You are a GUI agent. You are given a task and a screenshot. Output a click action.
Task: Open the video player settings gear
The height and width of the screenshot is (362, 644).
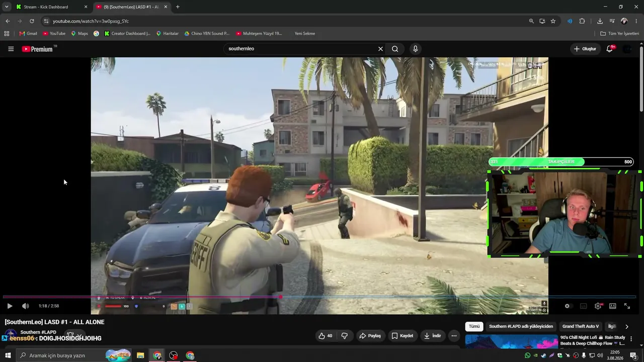[598, 306]
